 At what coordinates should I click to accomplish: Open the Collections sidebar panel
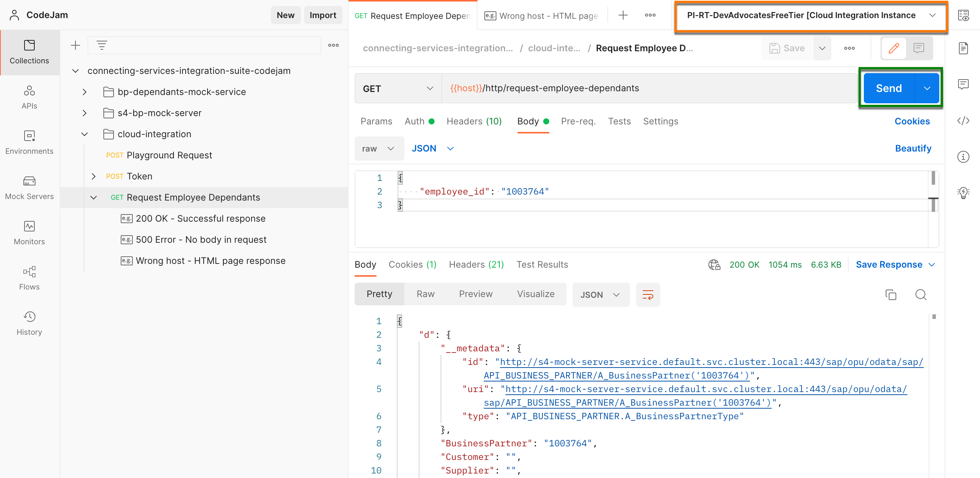pyautogui.click(x=29, y=52)
